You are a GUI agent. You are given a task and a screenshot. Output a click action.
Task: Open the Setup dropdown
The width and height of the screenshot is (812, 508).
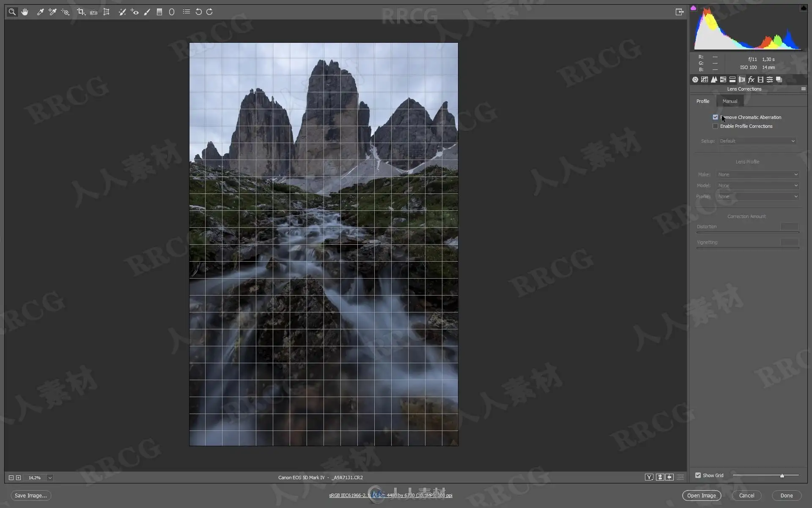pyautogui.click(x=757, y=141)
